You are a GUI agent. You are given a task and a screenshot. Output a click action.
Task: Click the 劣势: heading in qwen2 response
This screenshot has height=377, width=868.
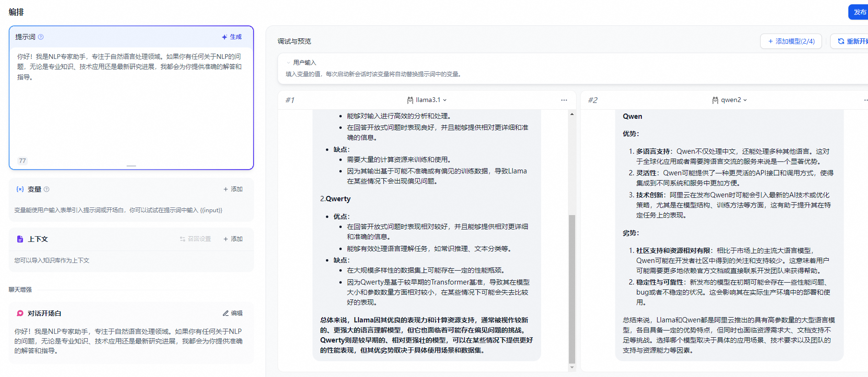coord(631,233)
